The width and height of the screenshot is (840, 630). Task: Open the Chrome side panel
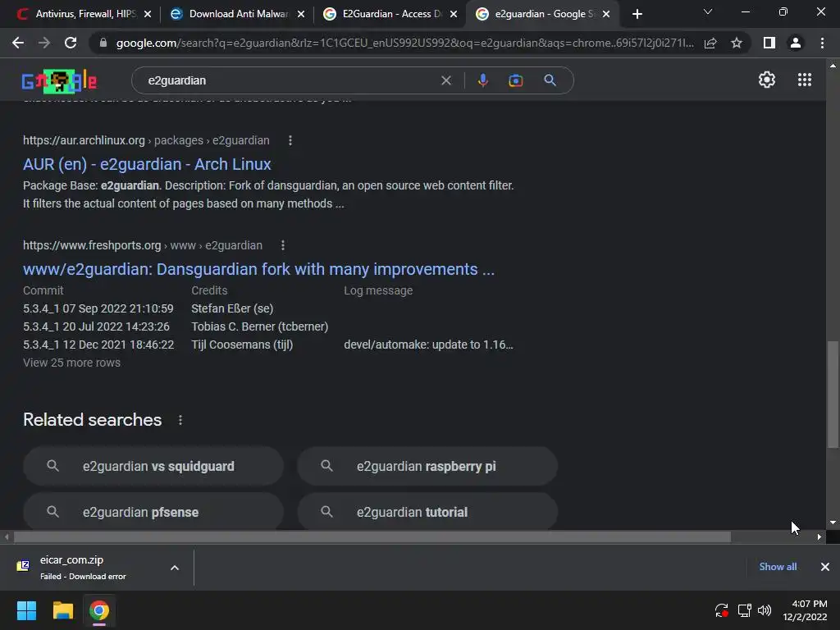point(769,43)
